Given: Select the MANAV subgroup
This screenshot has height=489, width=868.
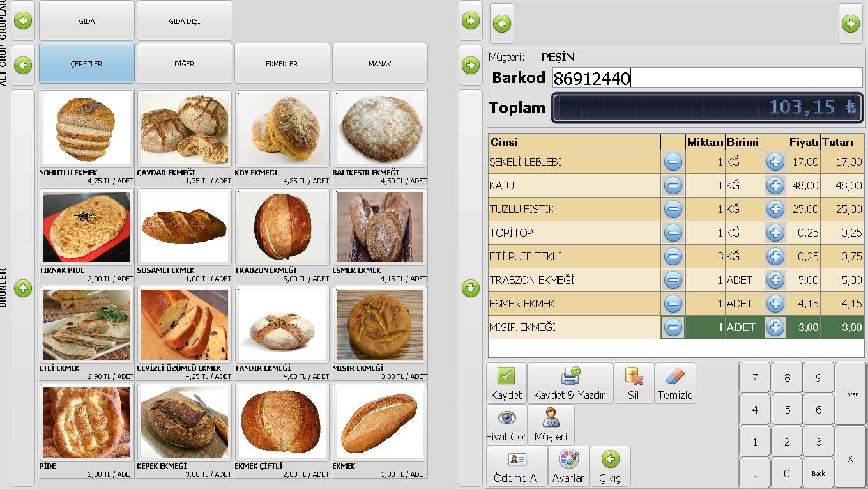Looking at the screenshot, I should click(x=380, y=64).
